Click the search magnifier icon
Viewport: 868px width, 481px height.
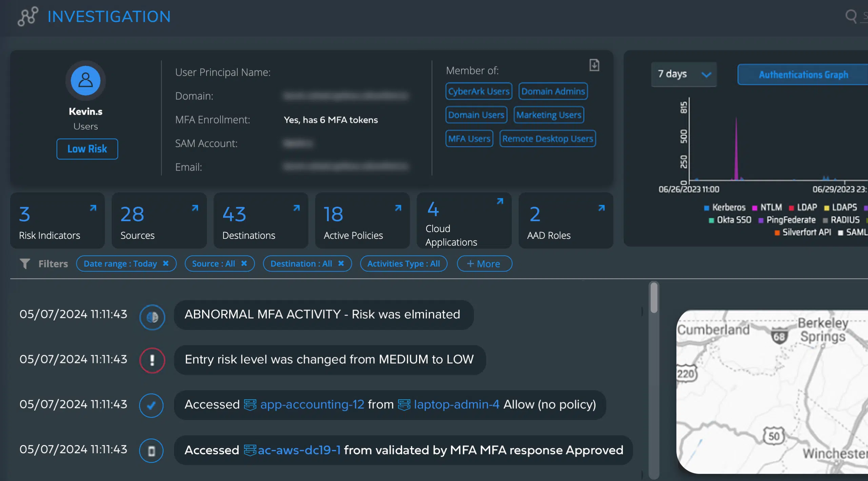pos(851,16)
